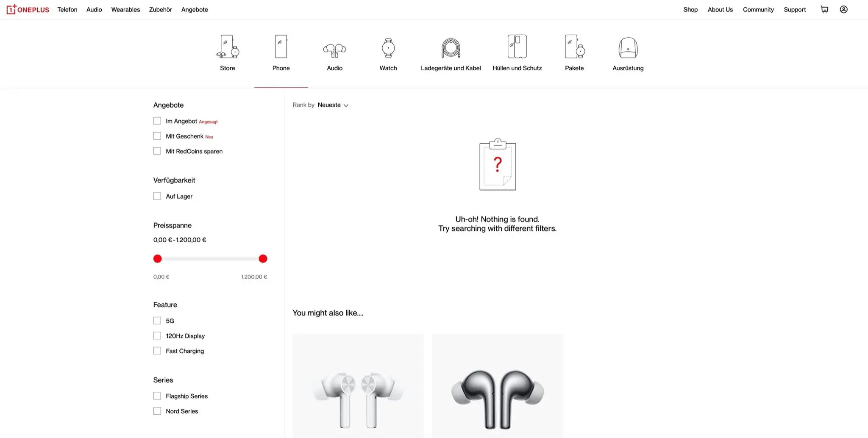Open the user account icon
Screen dimensions: 868x438
[x=843, y=9]
